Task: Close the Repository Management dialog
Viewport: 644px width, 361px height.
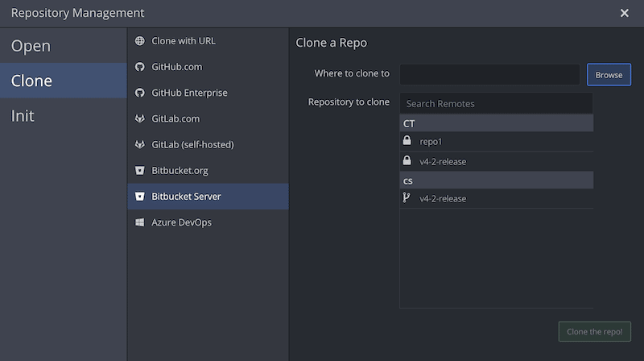Action: pyautogui.click(x=625, y=13)
